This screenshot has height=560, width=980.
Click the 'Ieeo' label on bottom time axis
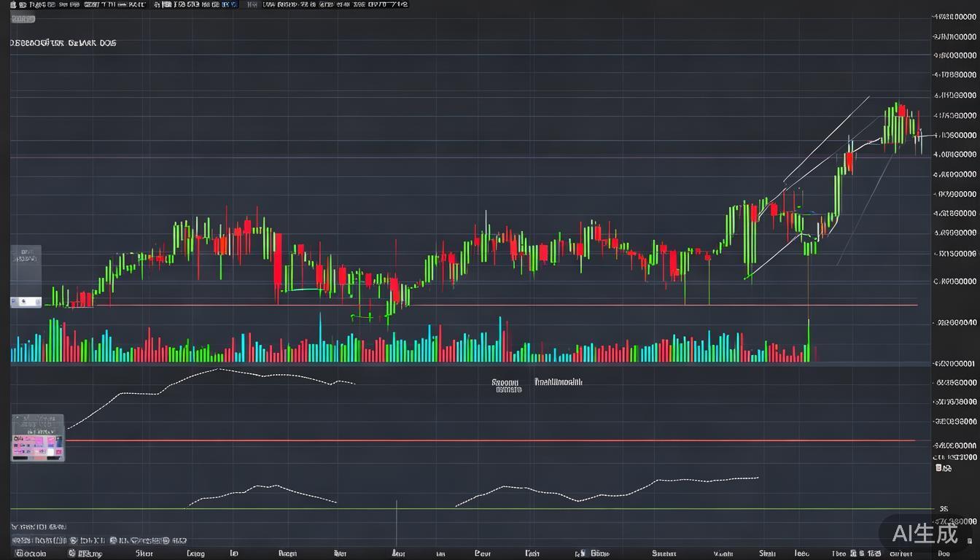coord(802,553)
